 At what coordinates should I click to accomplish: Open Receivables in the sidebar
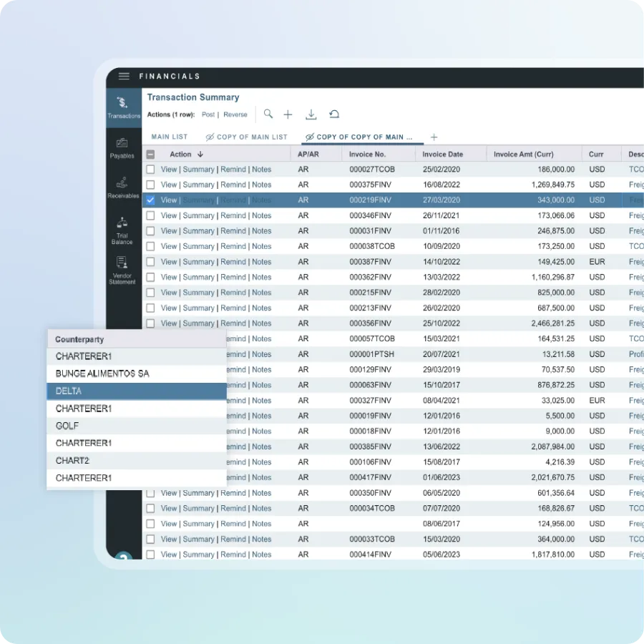[123, 187]
